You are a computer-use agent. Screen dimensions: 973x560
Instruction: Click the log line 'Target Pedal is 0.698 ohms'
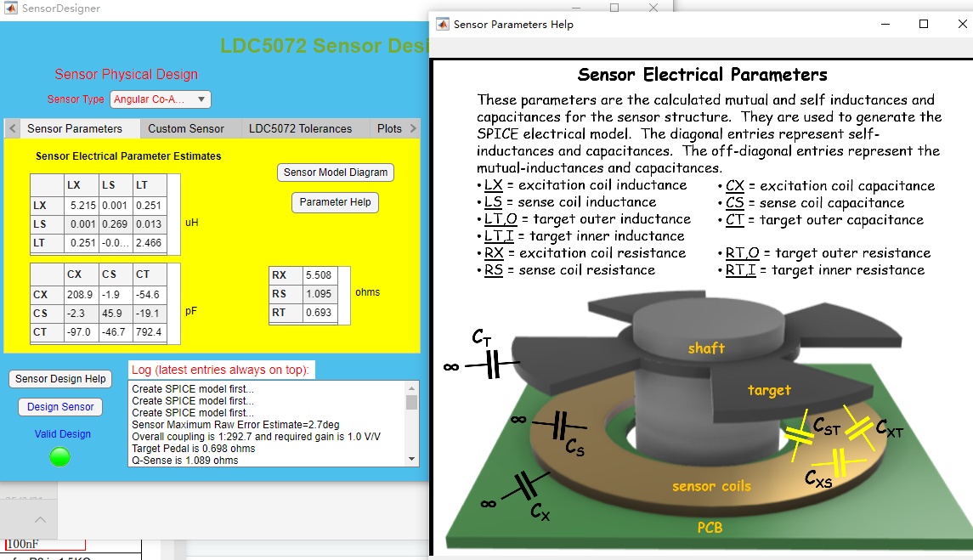point(194,448)
